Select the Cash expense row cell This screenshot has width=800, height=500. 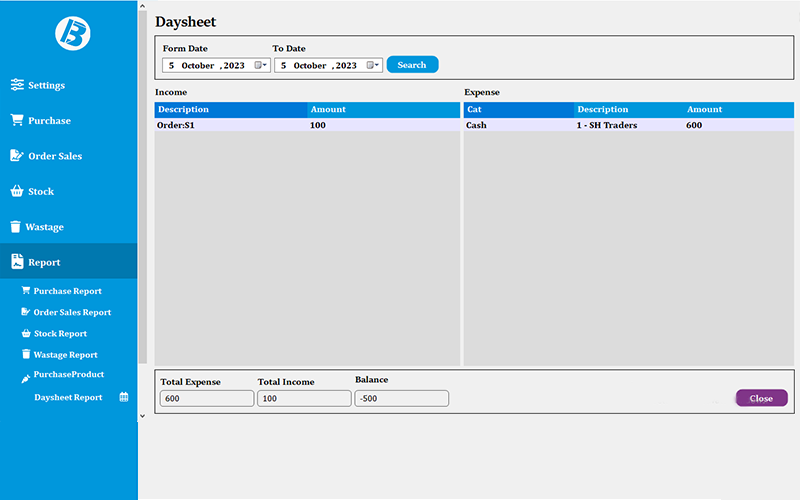(519, 125)
